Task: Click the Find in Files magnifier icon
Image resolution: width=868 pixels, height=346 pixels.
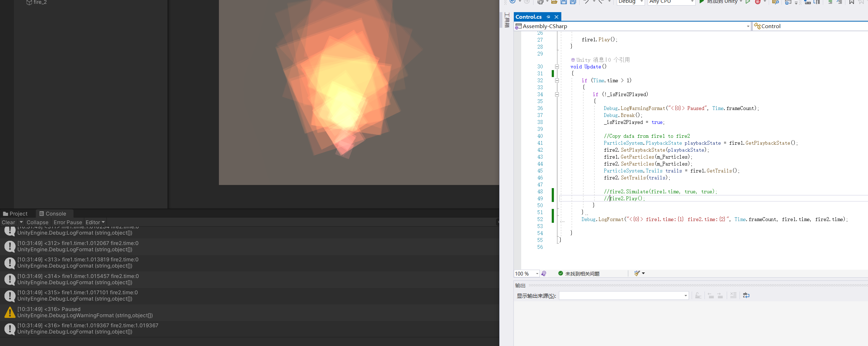Action: [x=775, y=2]
